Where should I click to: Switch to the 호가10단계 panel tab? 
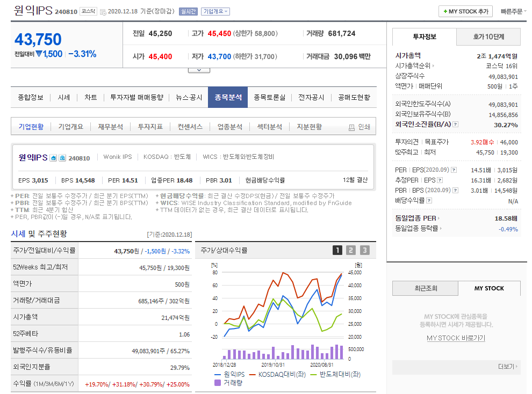(x=488, y=37)
